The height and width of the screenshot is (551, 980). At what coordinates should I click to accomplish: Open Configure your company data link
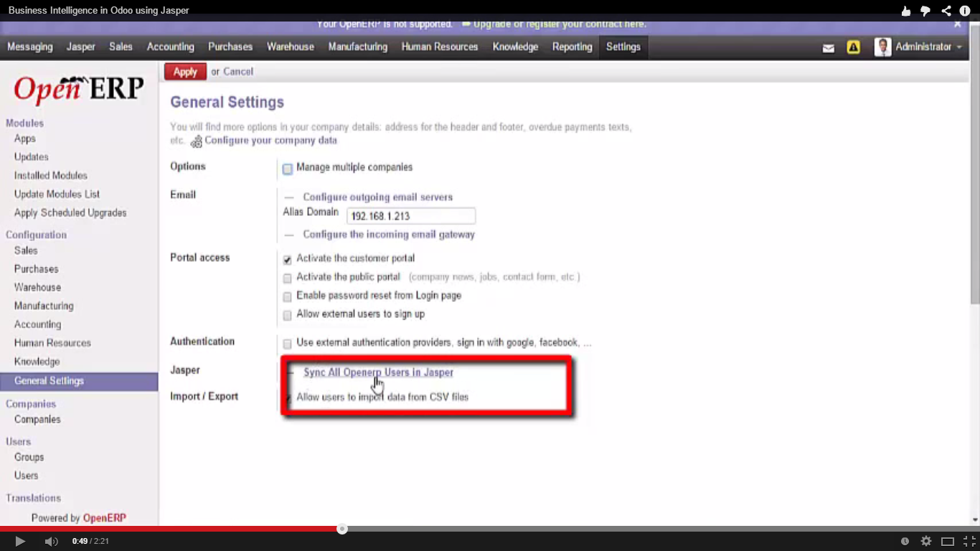point(270,141)
